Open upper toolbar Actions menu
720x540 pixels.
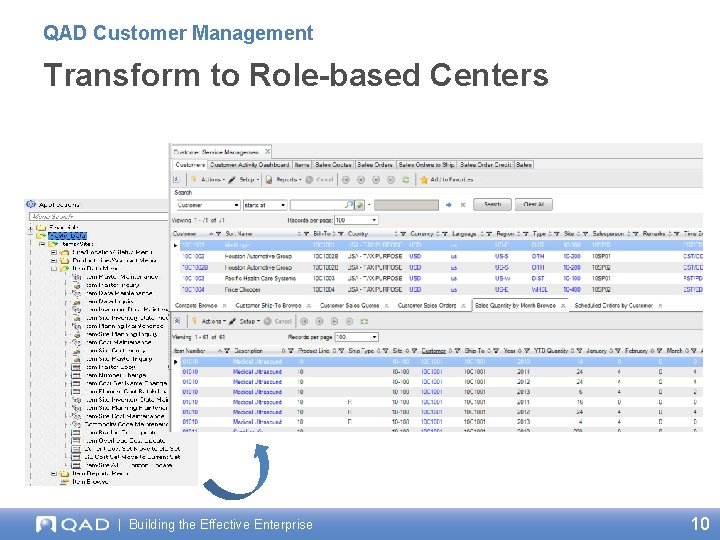coord(209,180)
